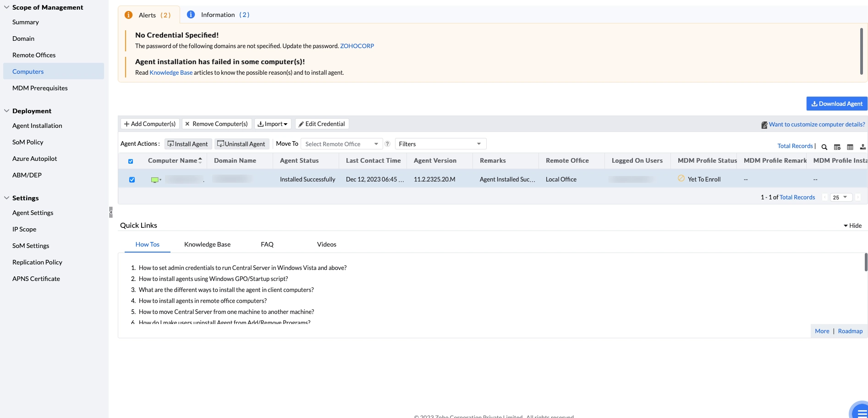Screen dimensions: 868x418
Task: Open MDM Prerequisites in the sidebar
Action: coord(40,88)
